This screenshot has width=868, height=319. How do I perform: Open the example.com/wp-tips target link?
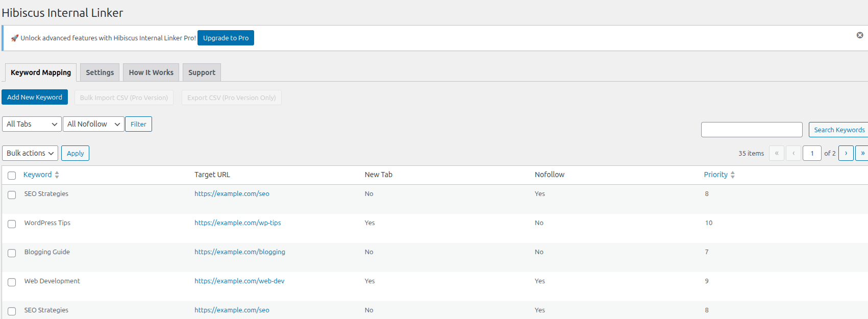coord(237,223)
